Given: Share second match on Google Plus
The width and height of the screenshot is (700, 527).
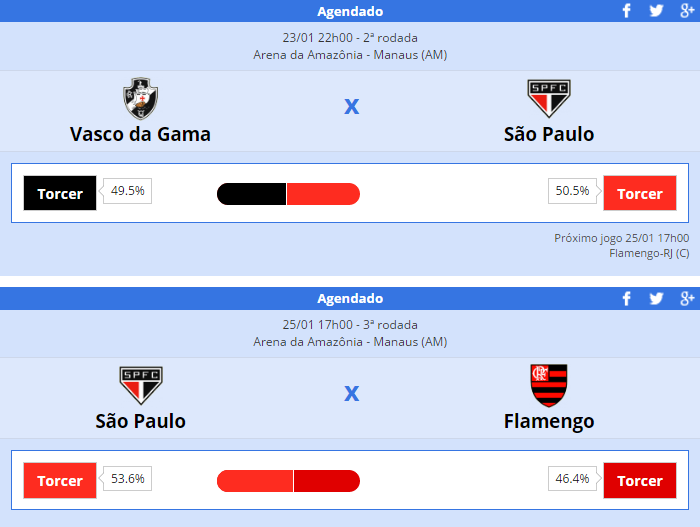Looking at the screenshot, I should [x=687, y=298].
